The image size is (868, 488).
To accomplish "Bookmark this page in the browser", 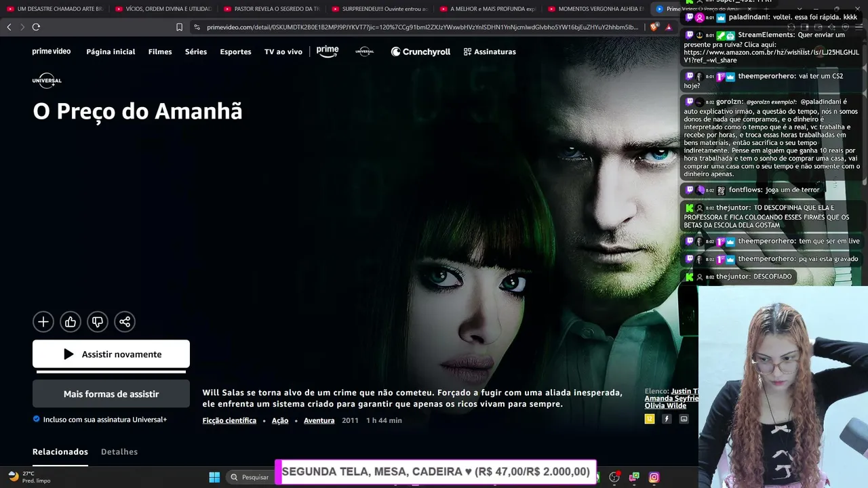I will (x=179, y=27).
